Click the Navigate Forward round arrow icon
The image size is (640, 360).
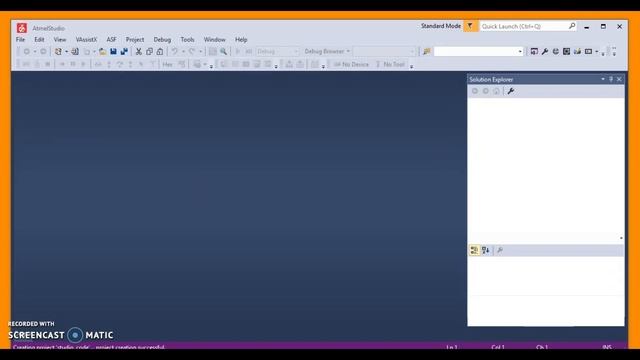pyautogui.click(x=43, y=51)
